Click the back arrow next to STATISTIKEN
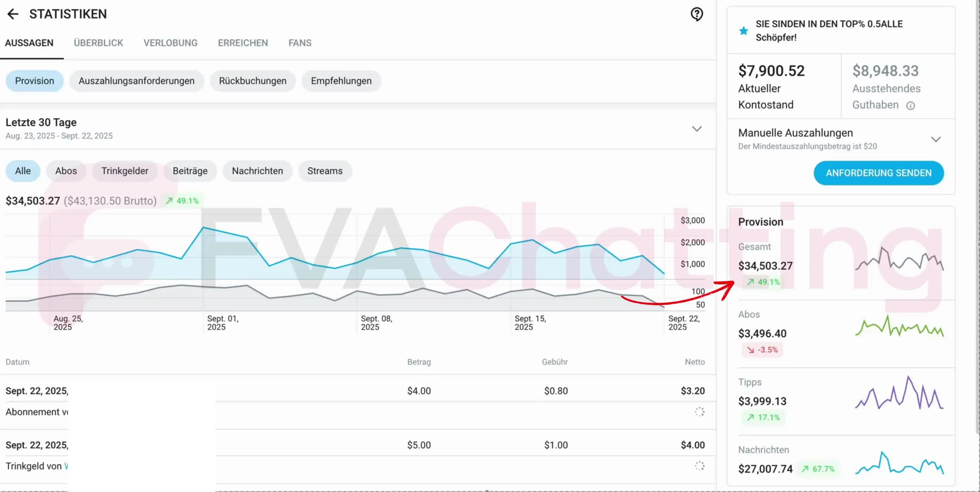980x492 pixels. (13, 14)
